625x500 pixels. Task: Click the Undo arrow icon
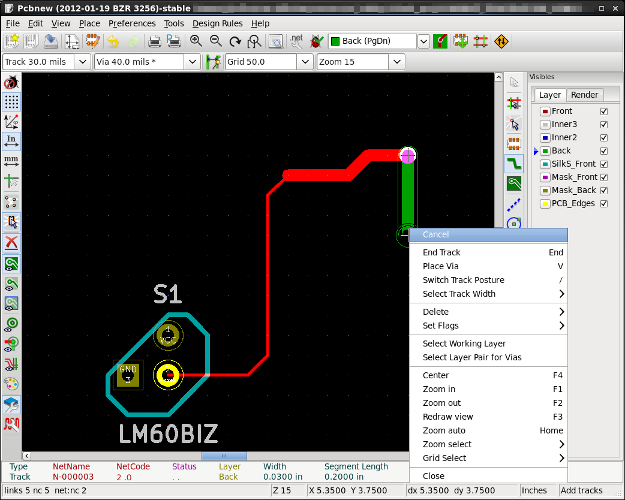coord(113,41)
